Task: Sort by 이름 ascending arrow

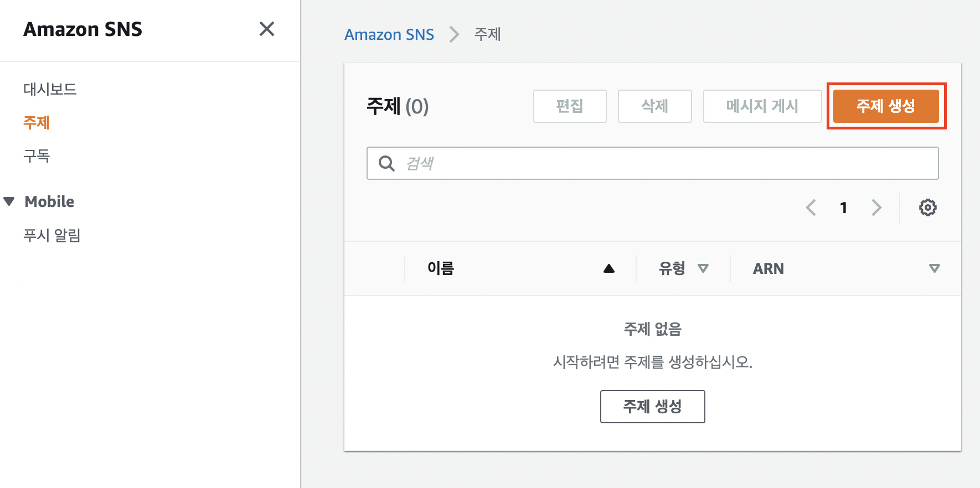Action: pos(609,268)
